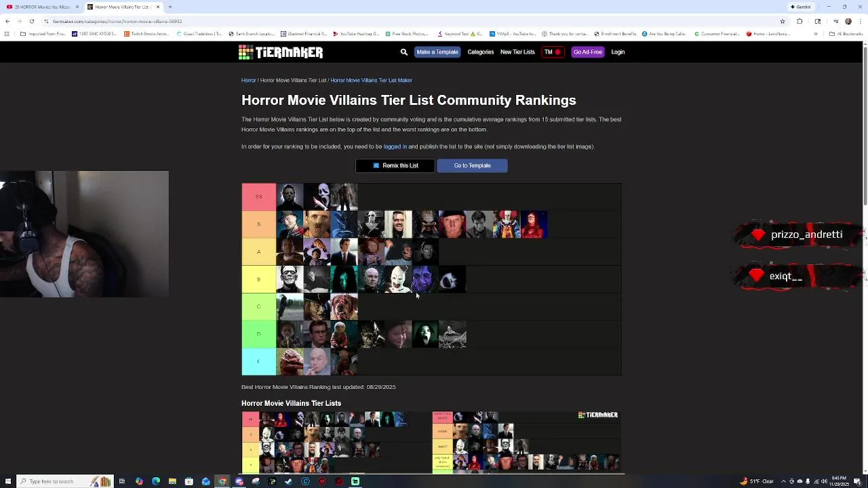Image resolution: width=868 pixels, height=488 pixels.
Task: Click the TierMaker logo
Action: coord(281,52)
